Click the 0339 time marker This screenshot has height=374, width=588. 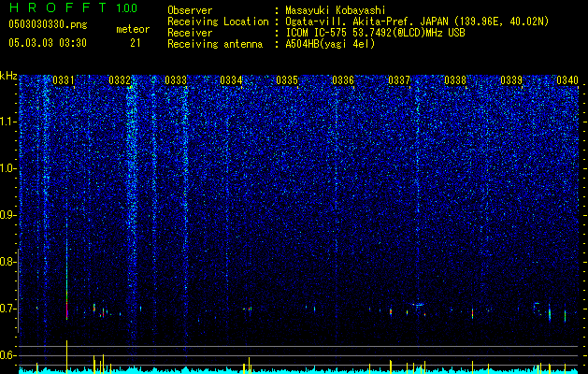[x=511, y=80]
